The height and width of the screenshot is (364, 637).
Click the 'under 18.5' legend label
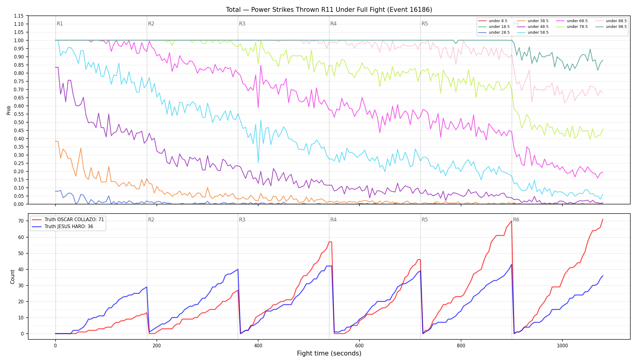[499, 27]
